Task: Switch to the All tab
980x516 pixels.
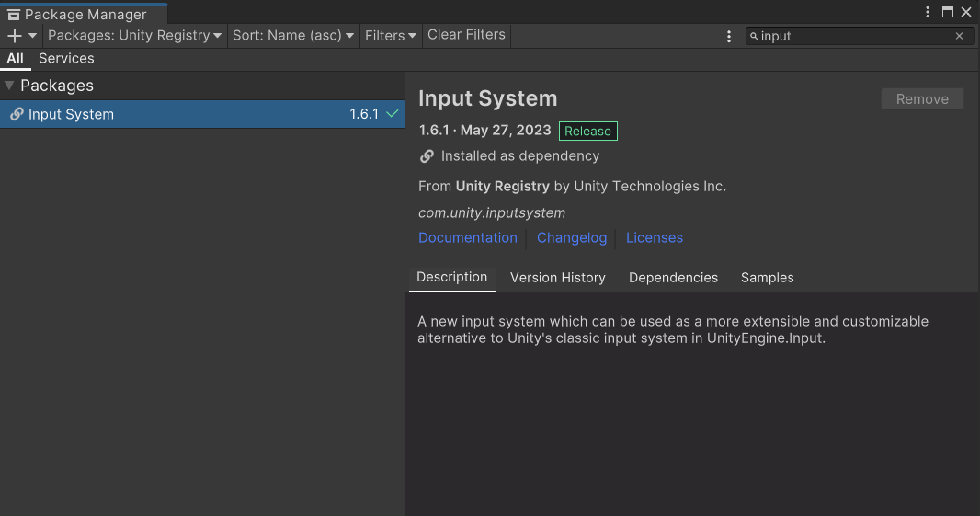Action: pyautogui.click(x=15, y=59)
